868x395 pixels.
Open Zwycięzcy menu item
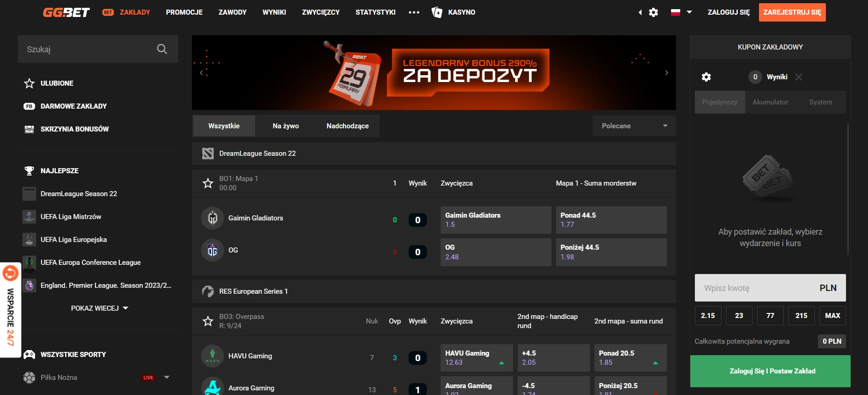(321, 12)
